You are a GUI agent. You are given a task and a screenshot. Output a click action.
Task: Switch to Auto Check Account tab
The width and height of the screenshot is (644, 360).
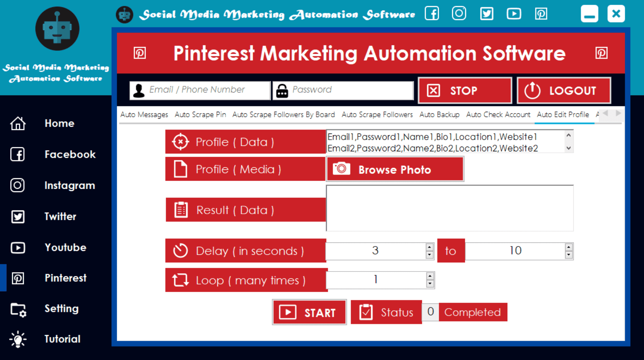pos(498,115)
